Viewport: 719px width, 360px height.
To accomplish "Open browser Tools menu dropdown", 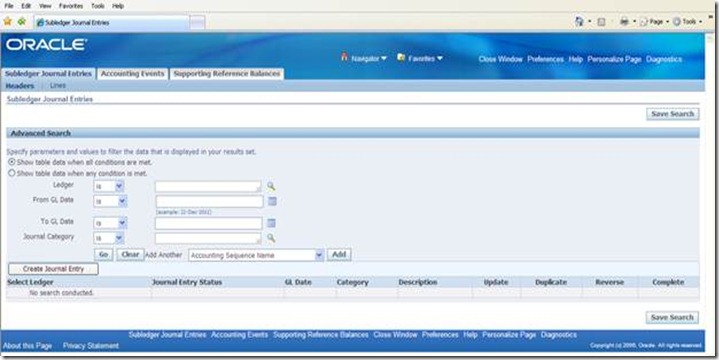I will pos(687,22).
